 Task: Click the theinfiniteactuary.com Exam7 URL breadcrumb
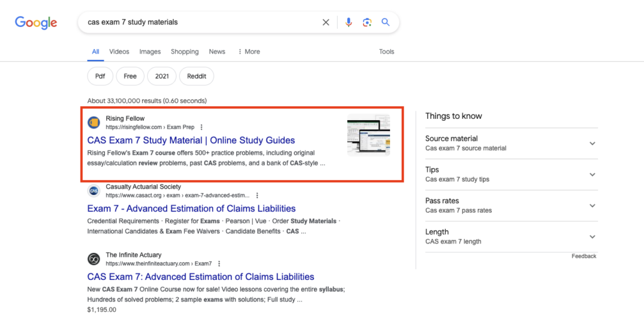coord(158,264)
